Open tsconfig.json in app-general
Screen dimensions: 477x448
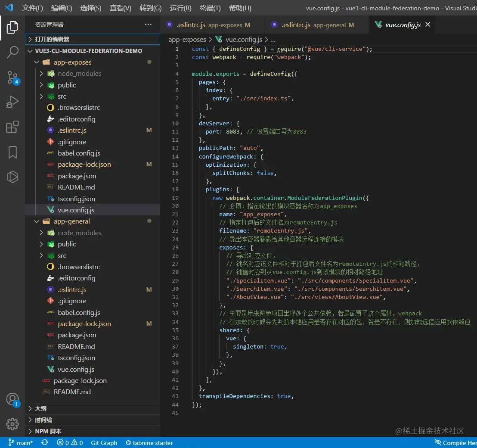point(93,358)
